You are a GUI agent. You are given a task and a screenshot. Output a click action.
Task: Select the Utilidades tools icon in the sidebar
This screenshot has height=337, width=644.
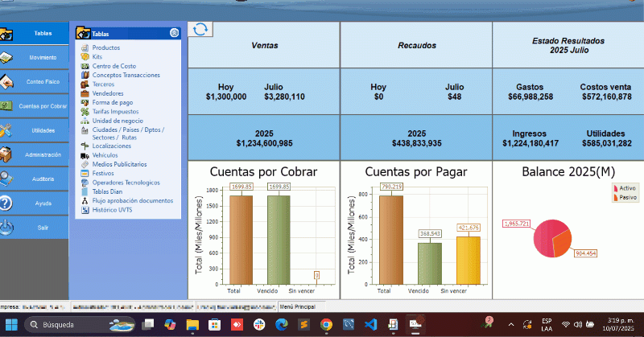point(7,130)
